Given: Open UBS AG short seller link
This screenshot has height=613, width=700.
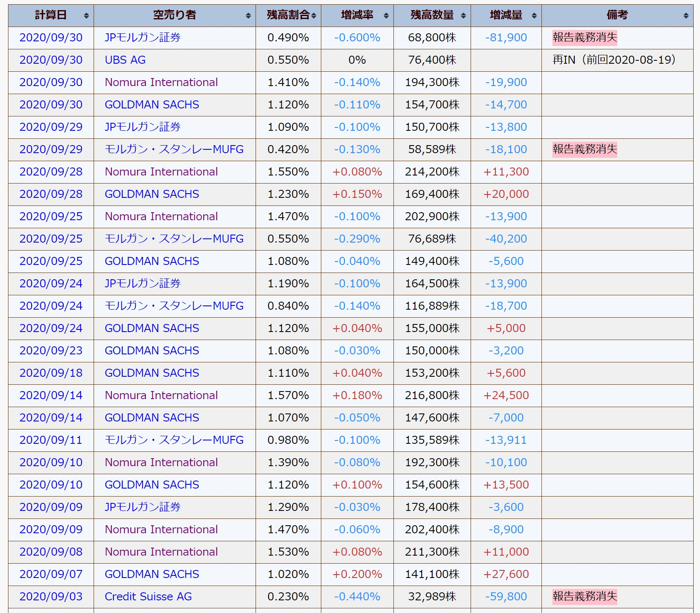Looking at the screenshot, I should [x=125, y=60].
